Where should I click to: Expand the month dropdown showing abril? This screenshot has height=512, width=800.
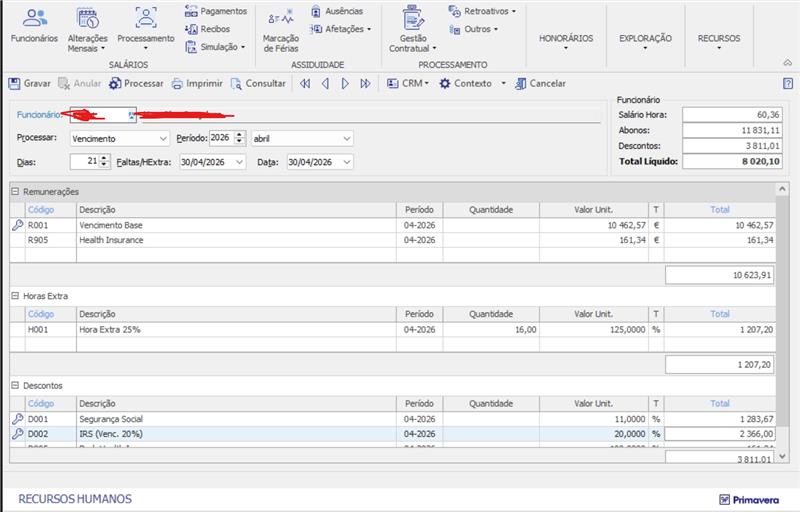tap(345, 138)
